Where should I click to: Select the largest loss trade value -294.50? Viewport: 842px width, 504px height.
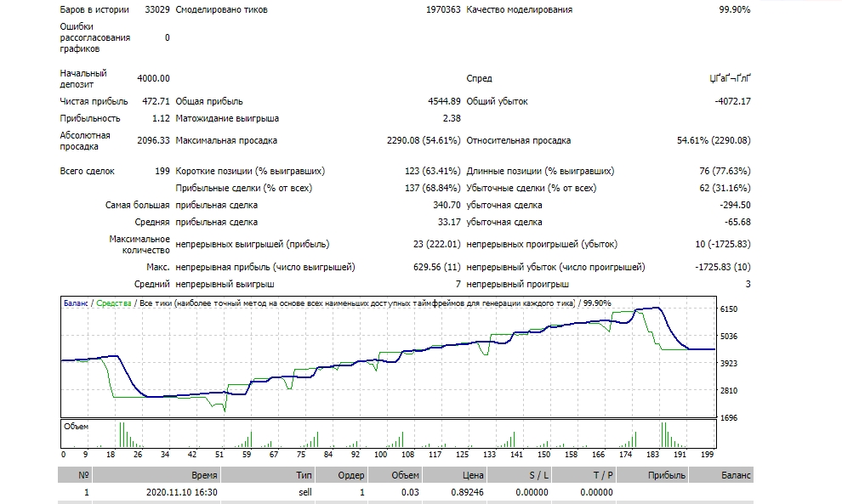coord(735,205)
